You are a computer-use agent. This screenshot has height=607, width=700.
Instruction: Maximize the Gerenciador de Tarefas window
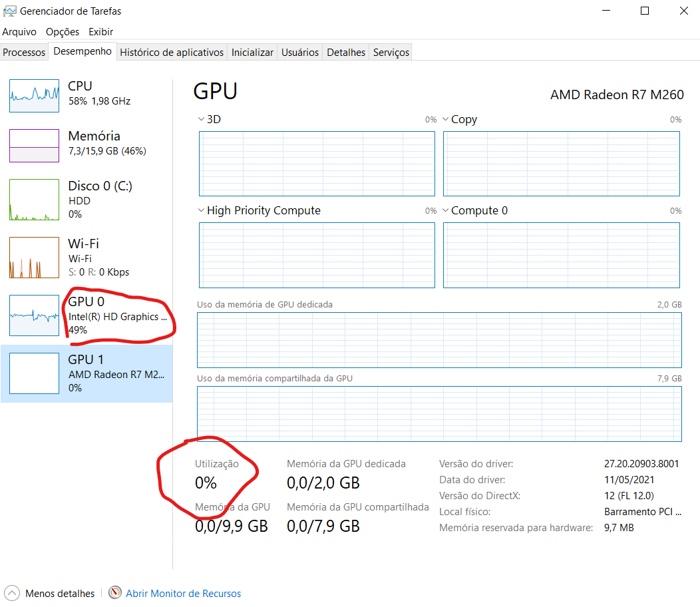(645, 11)
